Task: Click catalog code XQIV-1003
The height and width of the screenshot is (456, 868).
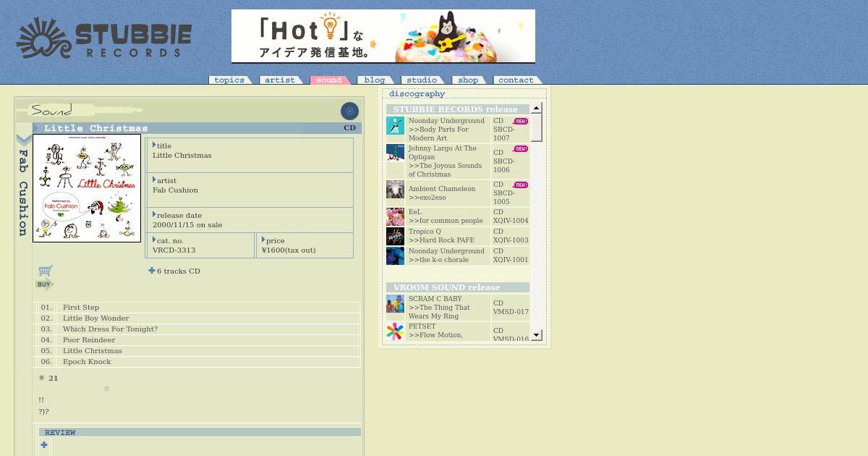Action: tap(511, 240)
